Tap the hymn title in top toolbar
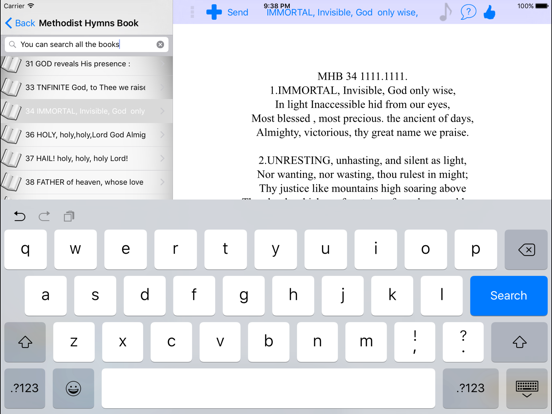This screenshot has height=414, width=552. [342, 13]
